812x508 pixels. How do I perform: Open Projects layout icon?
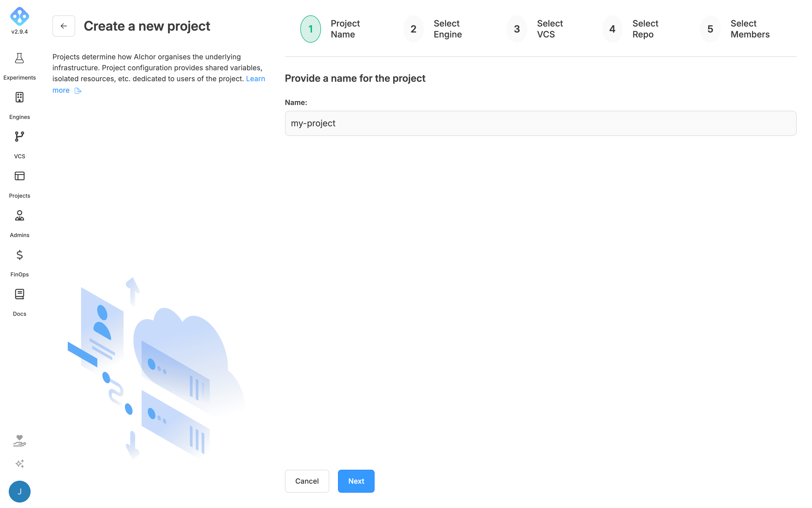(x=19, y=176)
